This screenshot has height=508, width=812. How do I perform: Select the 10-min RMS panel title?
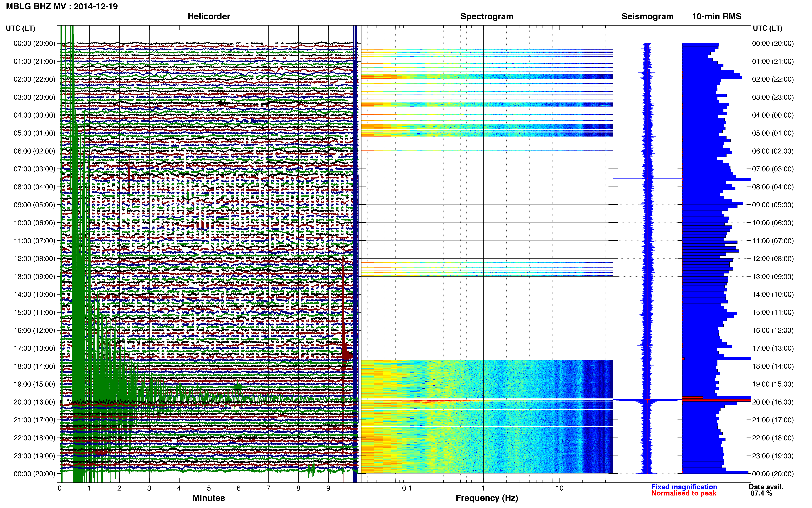click(x=717, y=16)
